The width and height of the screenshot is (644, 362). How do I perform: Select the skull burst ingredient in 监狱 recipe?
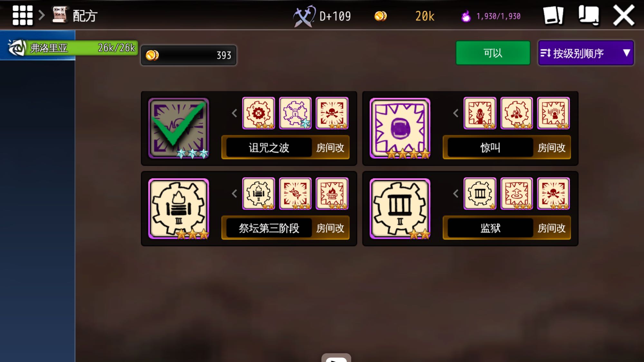(553, 193)
